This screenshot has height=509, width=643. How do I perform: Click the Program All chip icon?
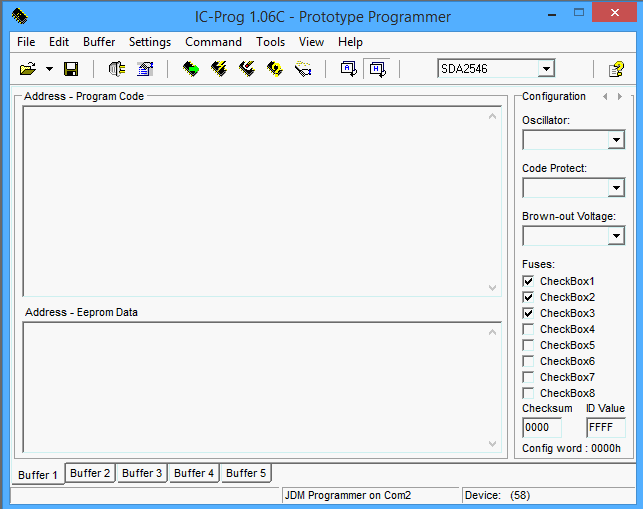click(219, 69)
